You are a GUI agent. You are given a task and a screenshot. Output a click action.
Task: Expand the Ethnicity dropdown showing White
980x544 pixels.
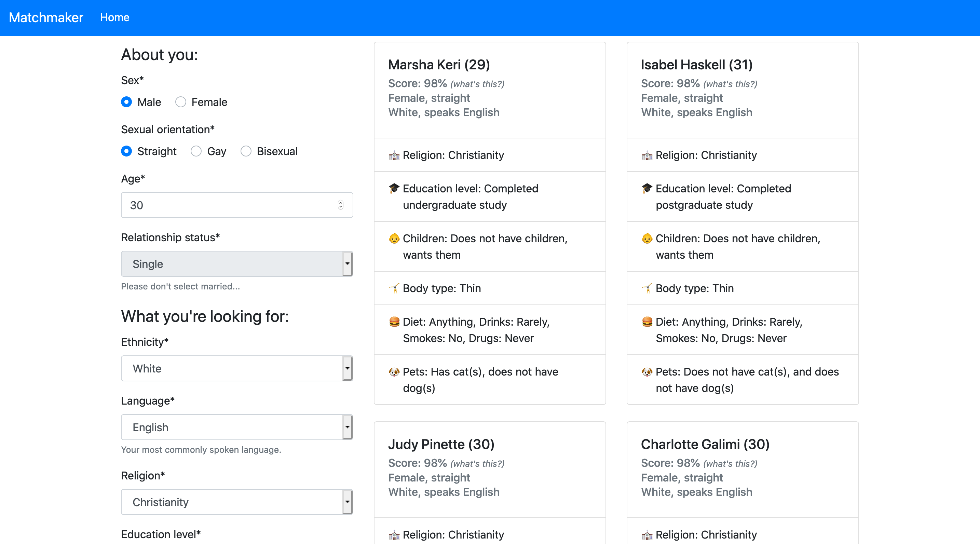(x=237, y=368)
